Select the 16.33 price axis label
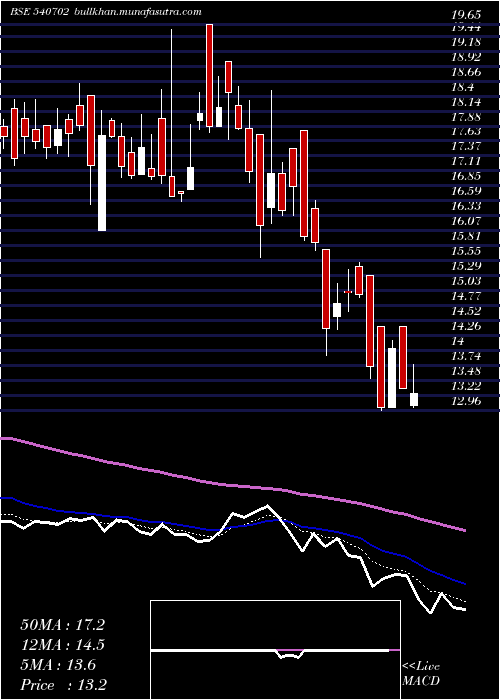 coord(466,206)
